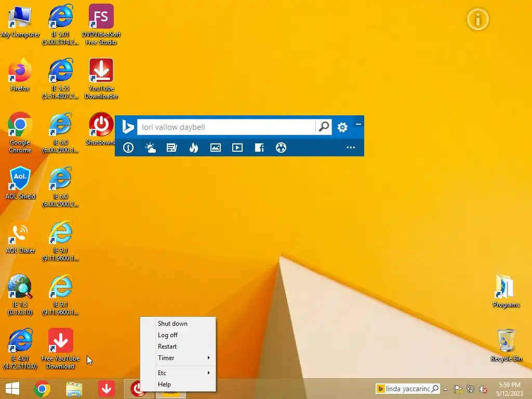532x399 pixels.
Task: Open Chrome from the taskbar
Action: (x=42, y=389)
